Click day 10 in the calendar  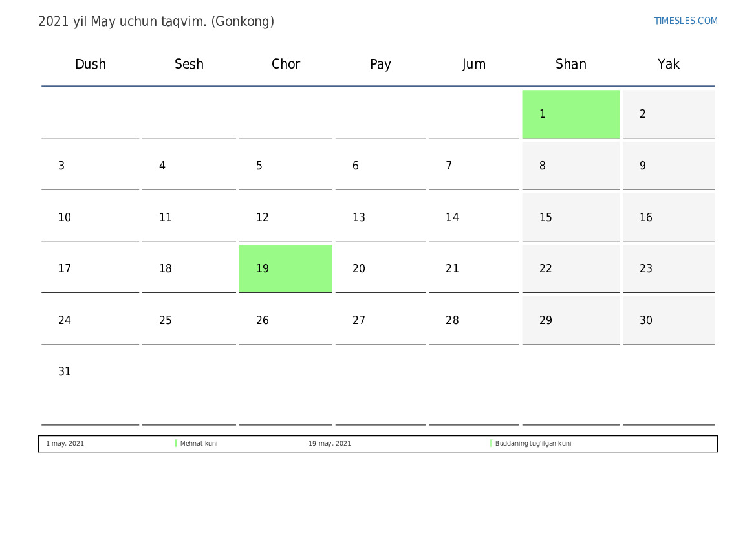pos(90,217)
